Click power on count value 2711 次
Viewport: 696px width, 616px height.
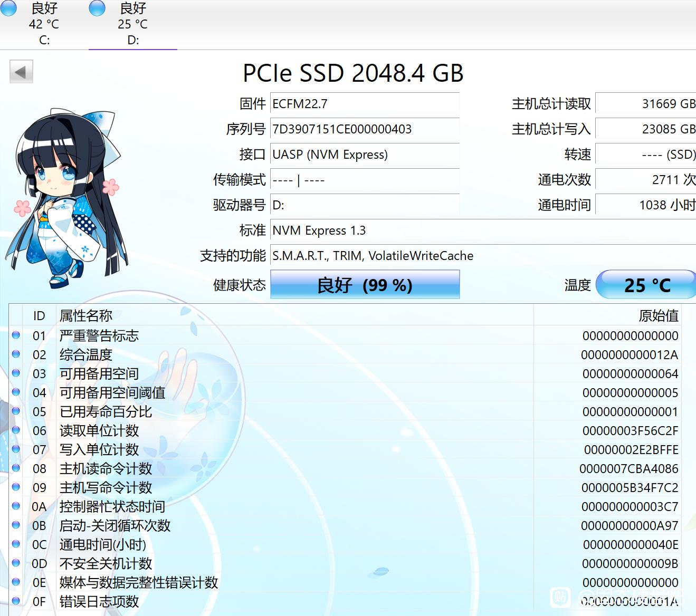point(646,180)
